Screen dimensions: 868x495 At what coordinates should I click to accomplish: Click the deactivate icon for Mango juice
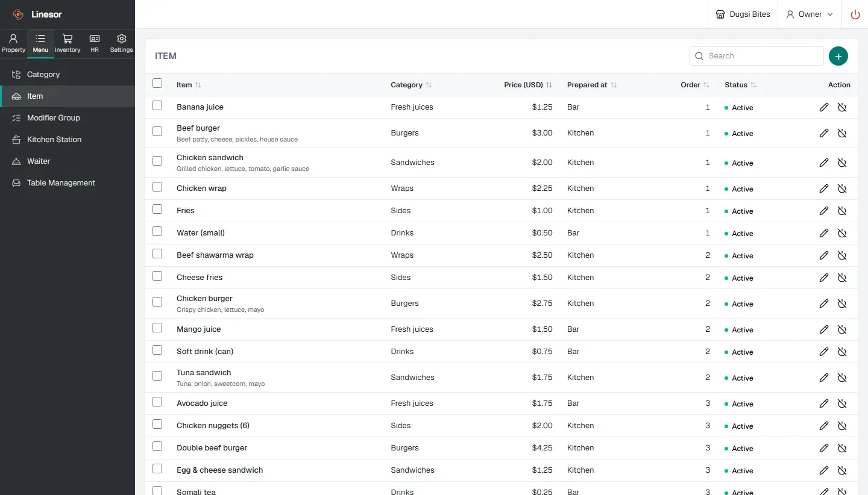tap(842, 329)
